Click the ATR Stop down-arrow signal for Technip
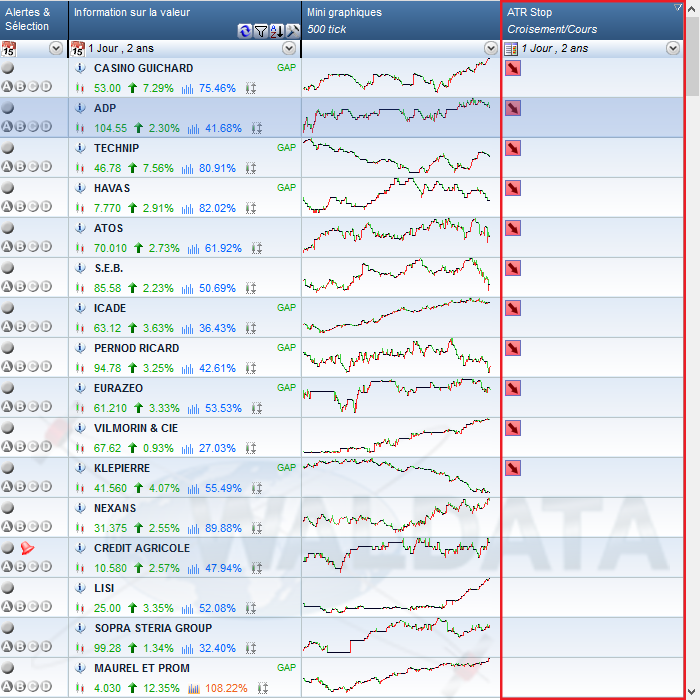Image resolution: width=700 pixels, height=700 pixels. [512, 148]
